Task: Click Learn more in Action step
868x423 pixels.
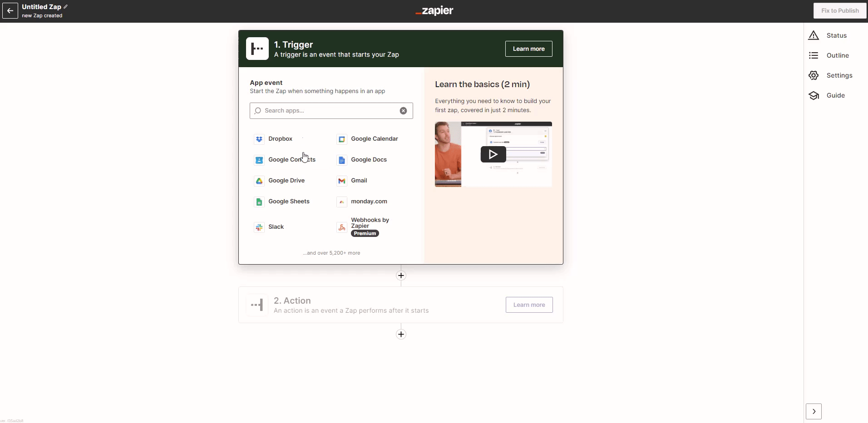Action: pos(529,305)
